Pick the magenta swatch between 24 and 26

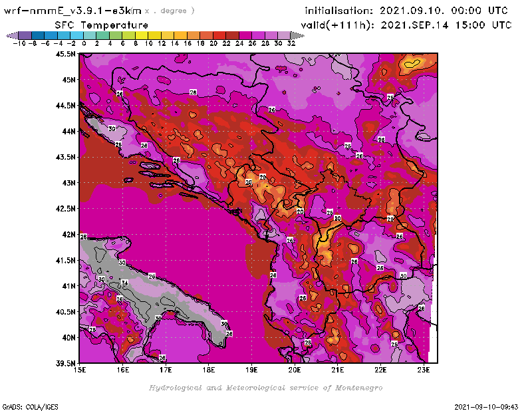[x=245, y=35]
